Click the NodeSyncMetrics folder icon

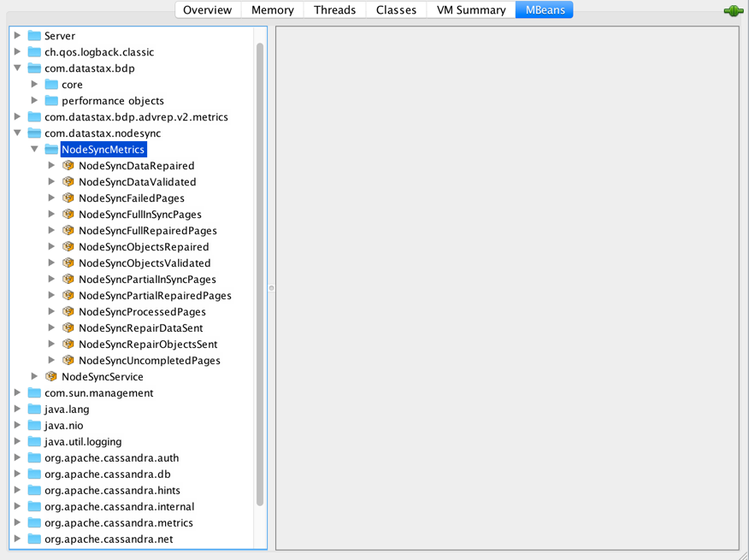click(x=51, y=150)
